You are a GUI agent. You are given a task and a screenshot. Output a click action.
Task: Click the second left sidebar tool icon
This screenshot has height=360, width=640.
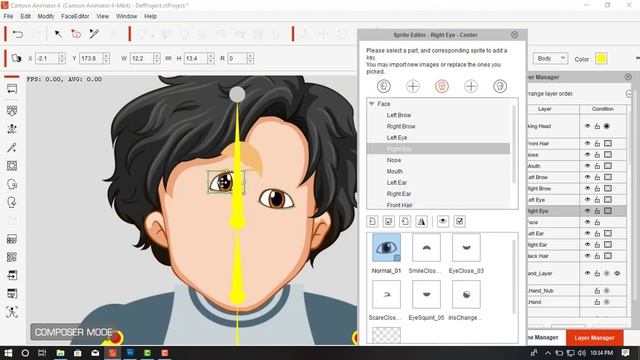[x=12, y=111]
